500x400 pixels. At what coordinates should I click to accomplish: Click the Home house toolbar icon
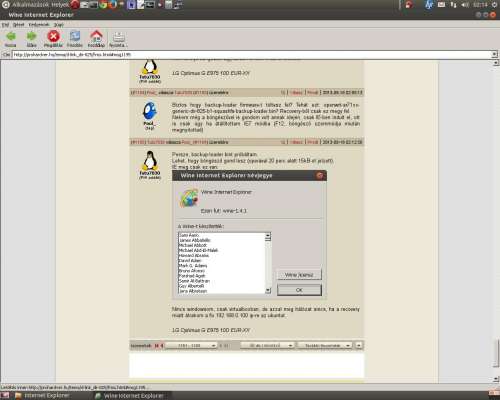click(x=96, y=36)
